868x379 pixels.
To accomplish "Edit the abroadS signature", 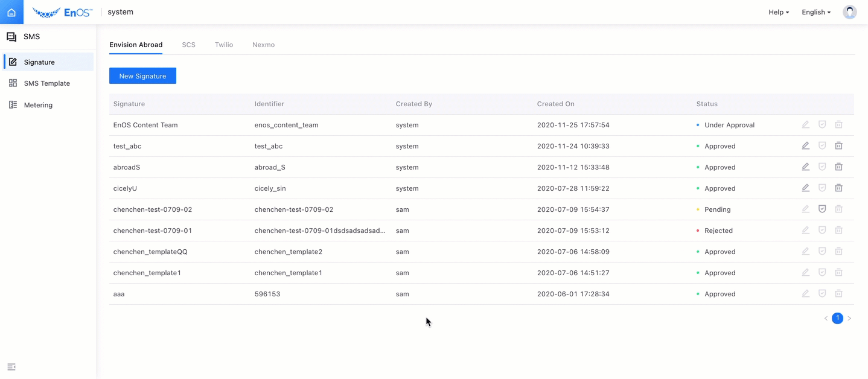I will (x=805, y=167).
